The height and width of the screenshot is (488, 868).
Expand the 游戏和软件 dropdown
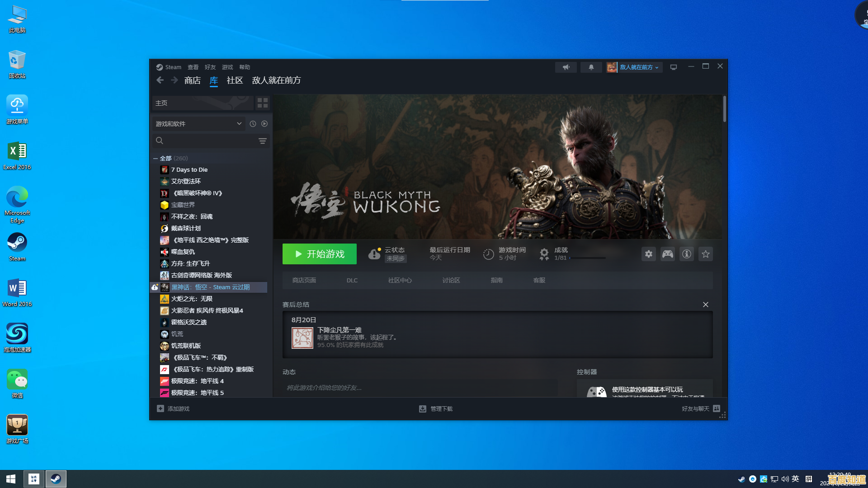point(199,124)
